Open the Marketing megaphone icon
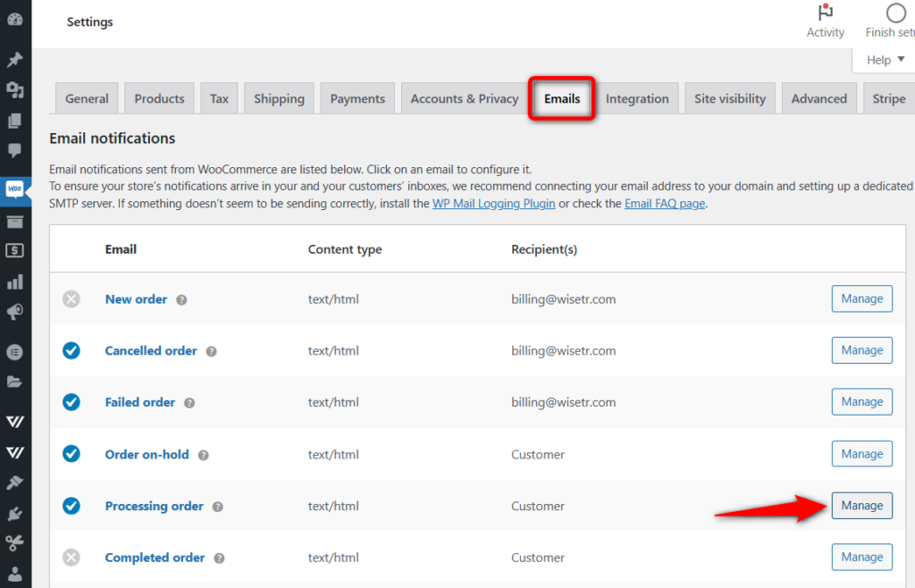Image resolution: width=915 pixels, height=588 pixels. pos(15,311)
